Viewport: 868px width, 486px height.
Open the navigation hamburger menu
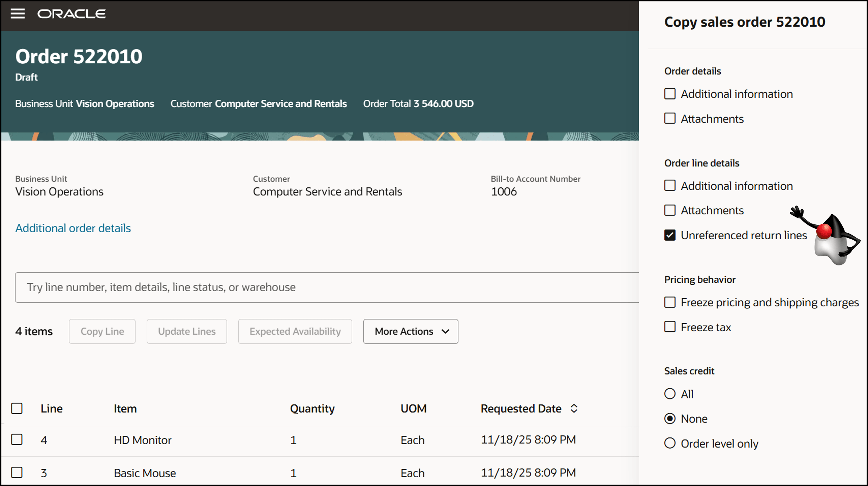[18, 14]
